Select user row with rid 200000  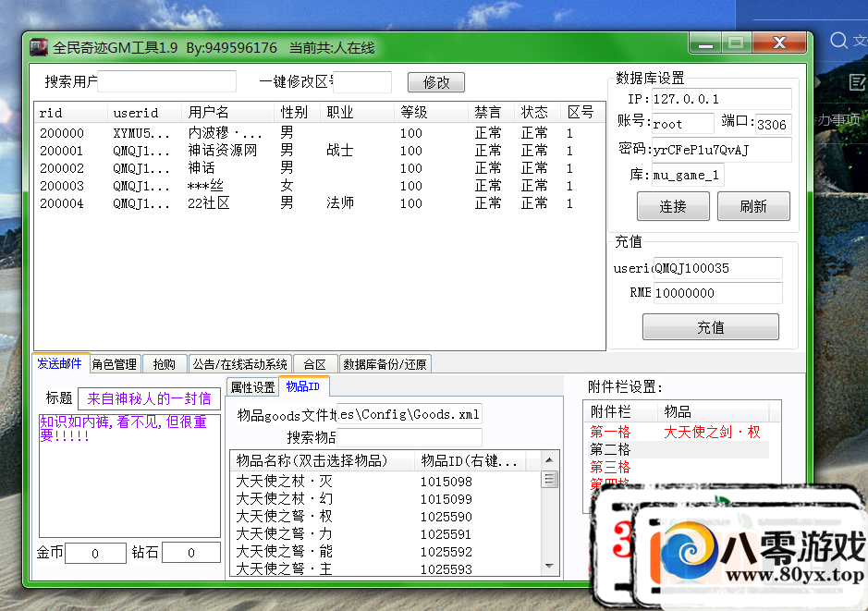tap(320, 133)
